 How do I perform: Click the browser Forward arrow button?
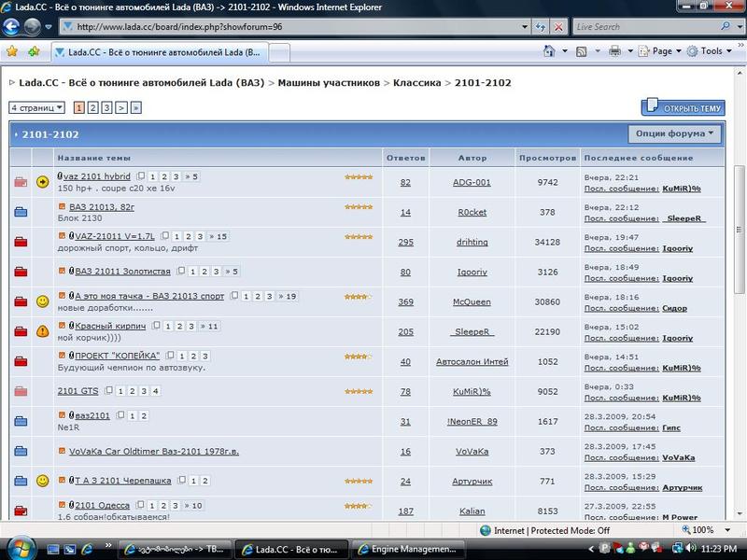32,27
